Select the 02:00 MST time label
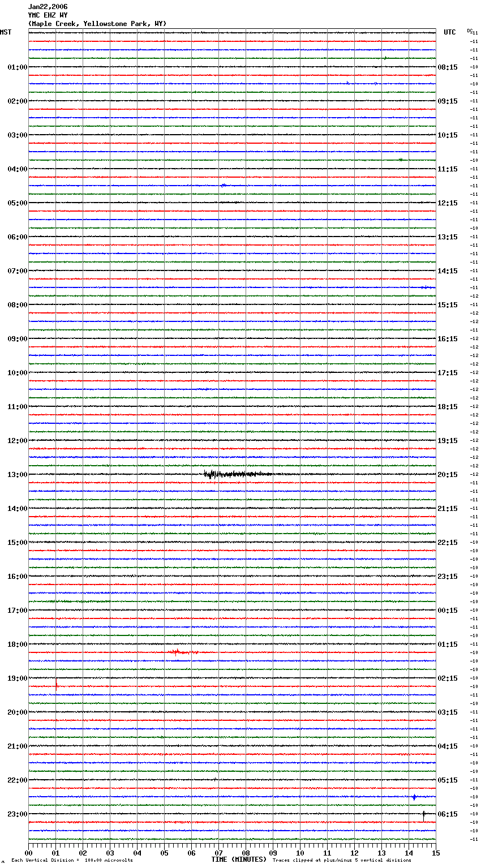Screen dimensions: 481x868 (x=17, y=101)
